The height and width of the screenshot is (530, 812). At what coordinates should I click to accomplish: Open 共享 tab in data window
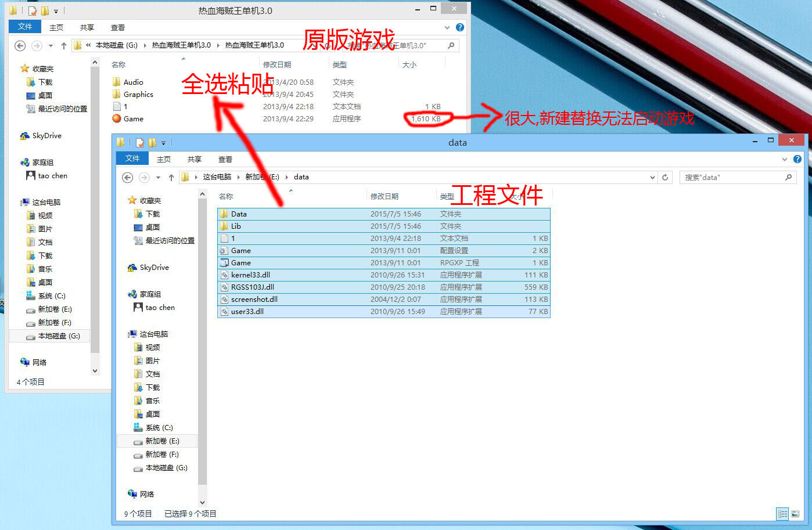195,159
